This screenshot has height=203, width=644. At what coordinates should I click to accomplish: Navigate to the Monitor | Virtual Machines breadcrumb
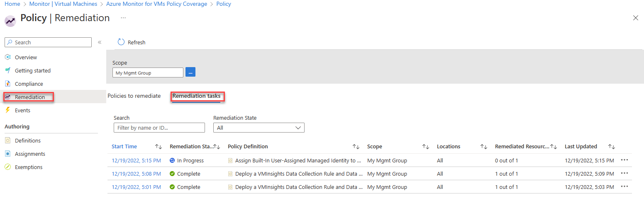click(63, 4)
